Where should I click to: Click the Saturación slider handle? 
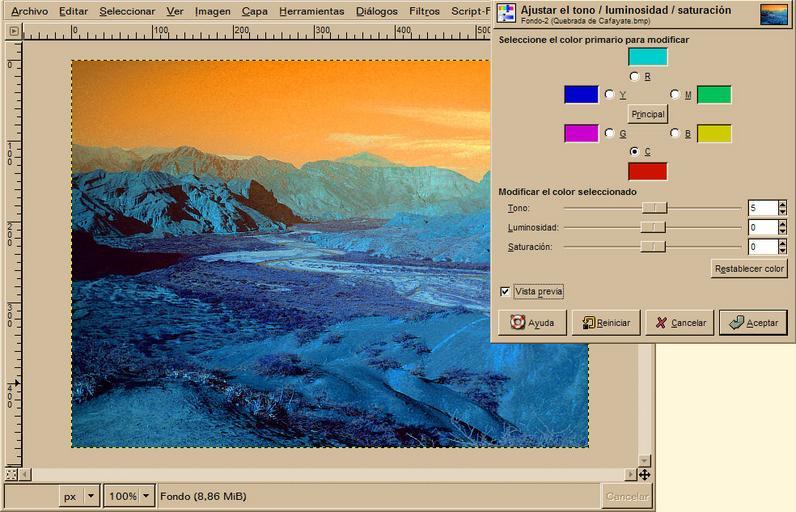pyautogui.click(x=653, y=246)
